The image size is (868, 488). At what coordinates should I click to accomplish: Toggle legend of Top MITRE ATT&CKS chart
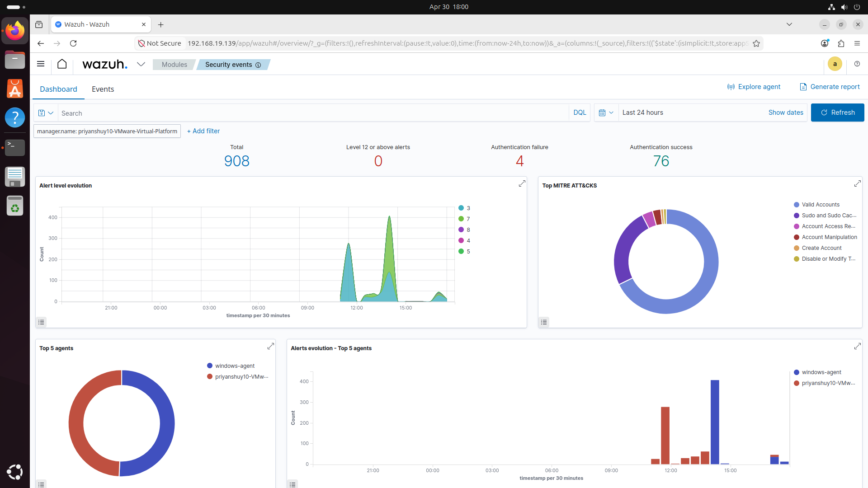tap(544, 322)
